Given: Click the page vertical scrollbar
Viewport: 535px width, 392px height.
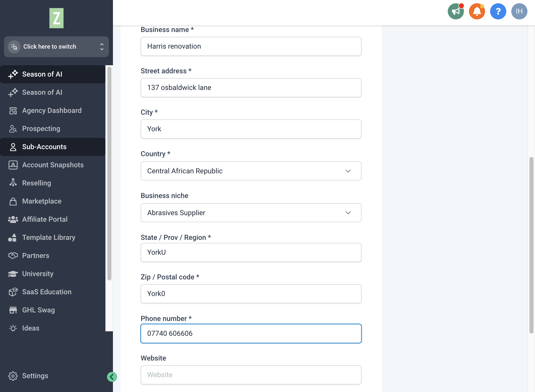Looking at the screenshot, I should point(531,245).
